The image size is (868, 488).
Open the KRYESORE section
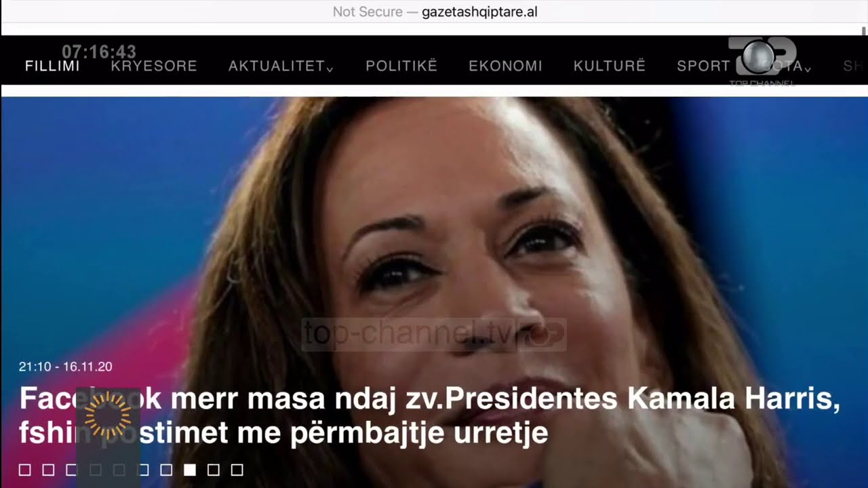click(154, 66)
